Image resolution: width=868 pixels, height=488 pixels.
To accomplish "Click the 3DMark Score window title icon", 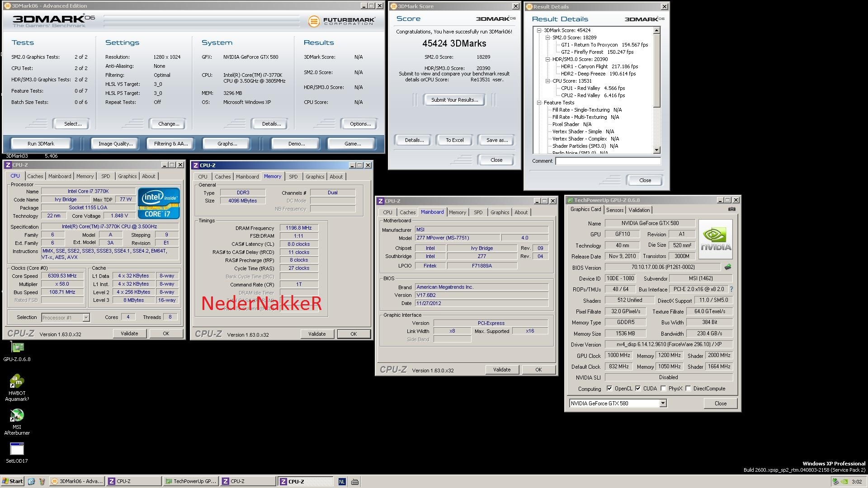I will click(x=394, y=6).
